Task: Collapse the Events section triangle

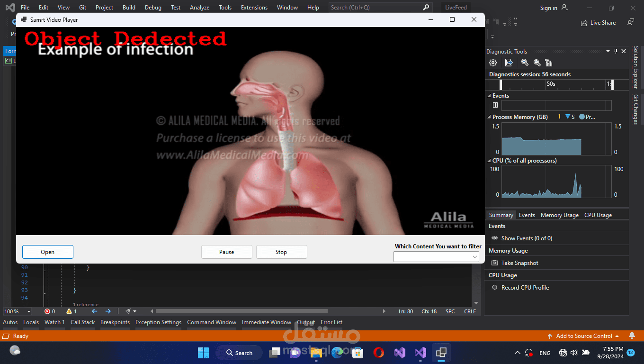Action: 489,96
